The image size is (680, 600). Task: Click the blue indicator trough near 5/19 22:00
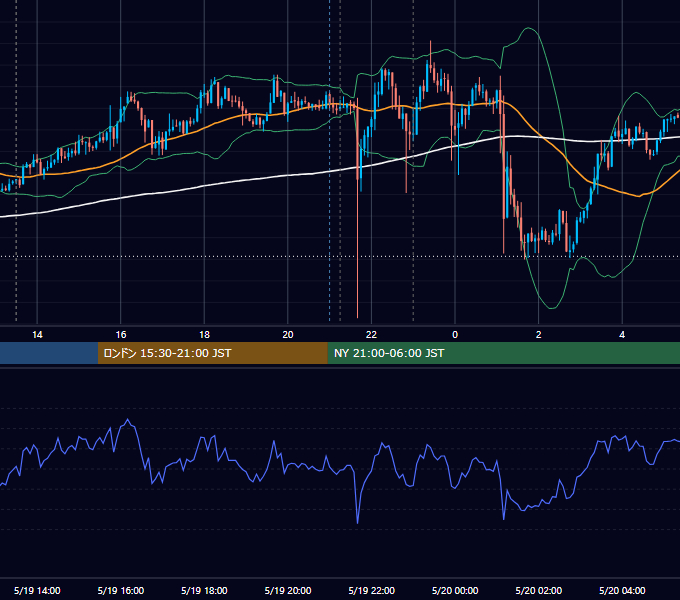357,522
